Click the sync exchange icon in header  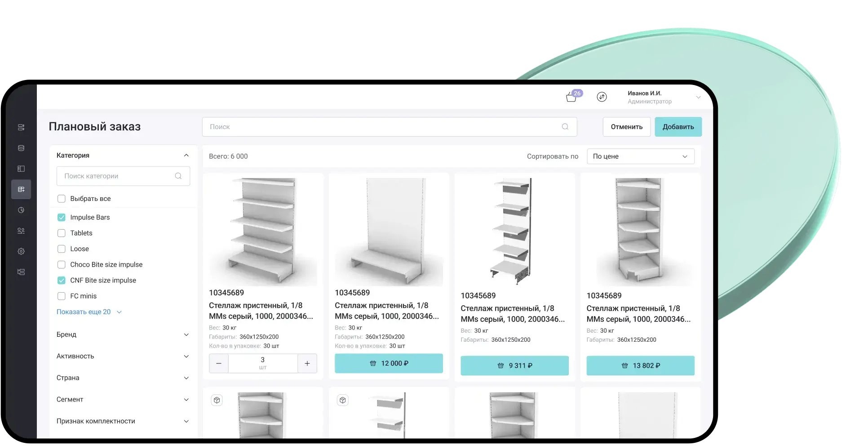pyautogui.click(x=602, y=97)
